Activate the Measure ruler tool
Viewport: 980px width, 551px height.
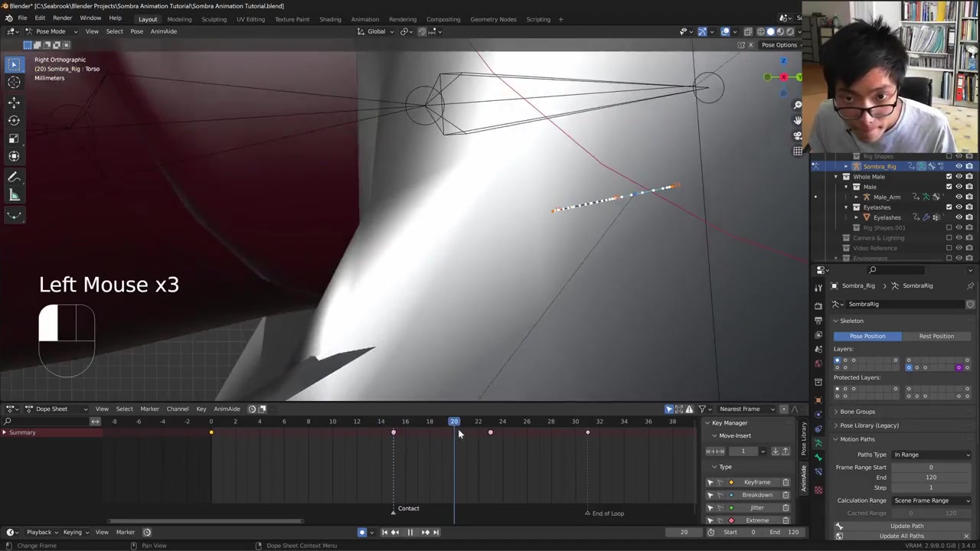pos(14,196)
